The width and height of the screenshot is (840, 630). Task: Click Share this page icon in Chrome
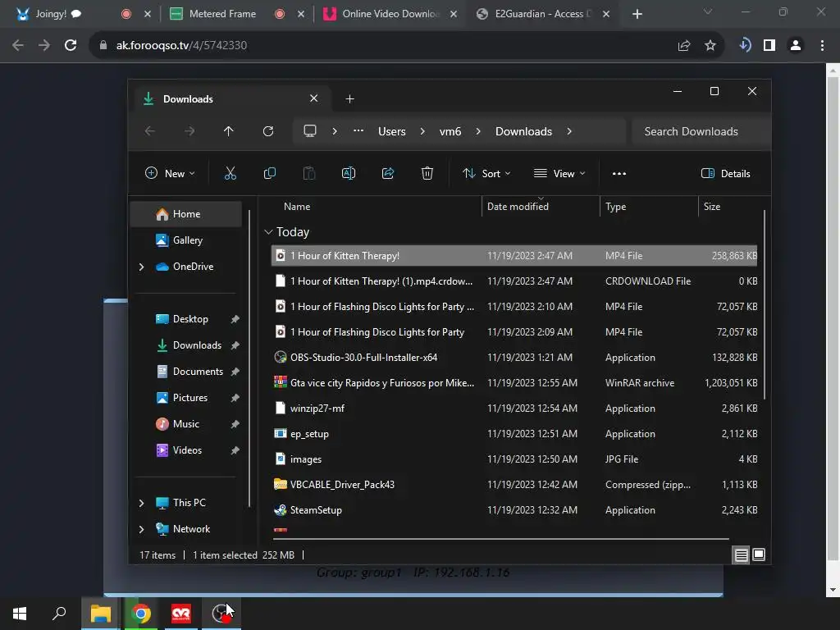[x=684, y=45]
